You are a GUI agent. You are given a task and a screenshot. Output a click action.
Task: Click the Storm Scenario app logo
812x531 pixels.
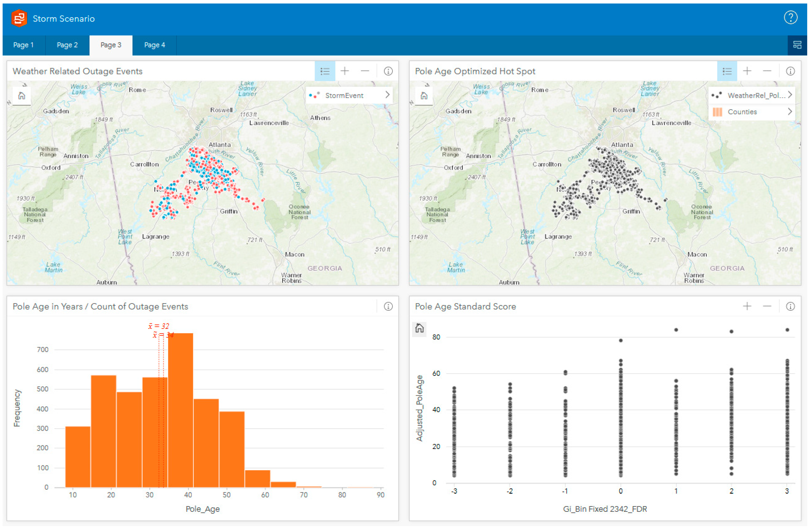pos(19,18)
